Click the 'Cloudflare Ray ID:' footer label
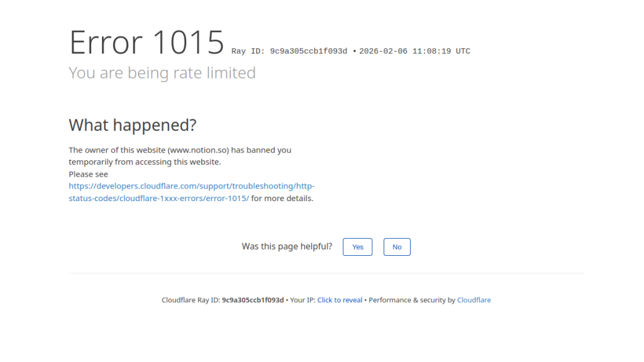The width and height of the screenshot is (644, 362). click(191, 300)
